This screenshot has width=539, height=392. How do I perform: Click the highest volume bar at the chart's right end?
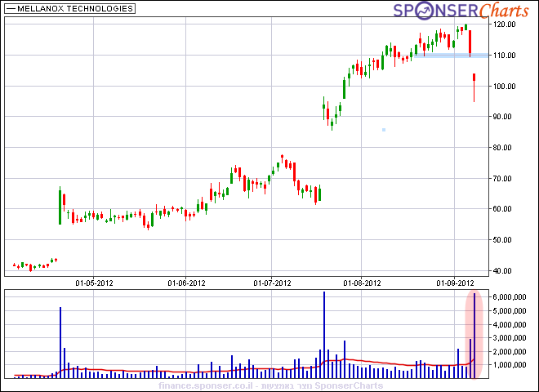(x=474, y=336)
